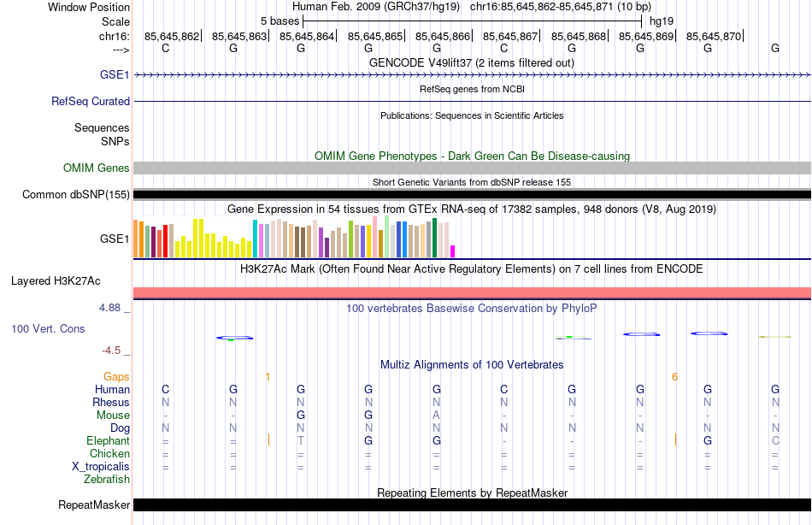Open 100 Vert. Cons track label
The width and height of the screenshot is (812, 525).
[48, 328]
